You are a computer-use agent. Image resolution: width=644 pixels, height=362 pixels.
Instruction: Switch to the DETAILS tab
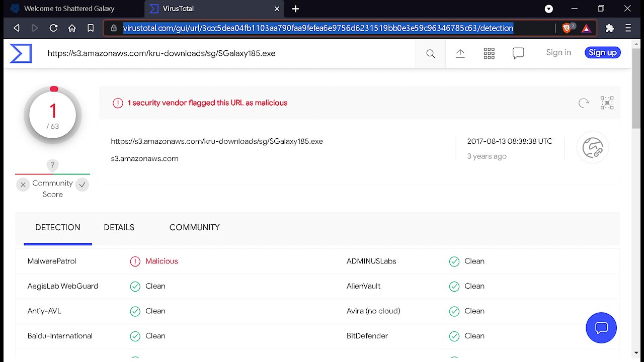point(119,228)
